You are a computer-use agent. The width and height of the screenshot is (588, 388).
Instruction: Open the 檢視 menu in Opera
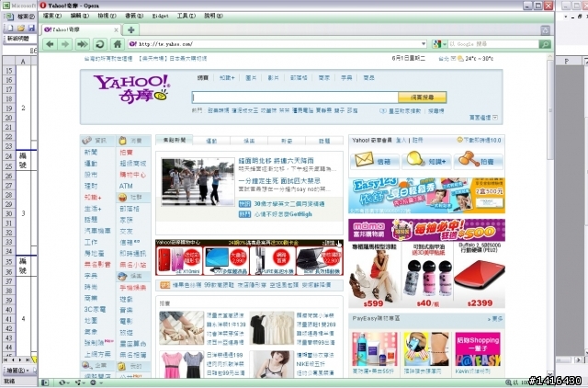pyautogui.click(x=107, y=16)
